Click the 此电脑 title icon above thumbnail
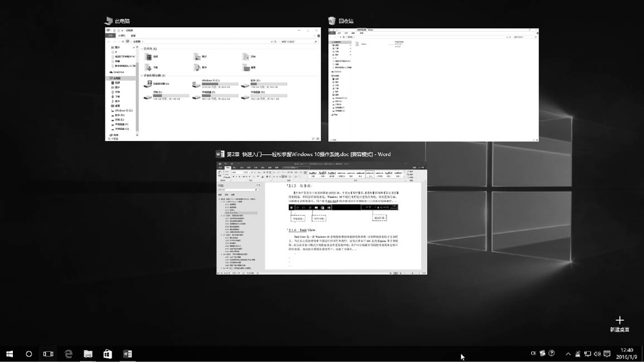The image size is (644, 362). click(x=108, y=21)
